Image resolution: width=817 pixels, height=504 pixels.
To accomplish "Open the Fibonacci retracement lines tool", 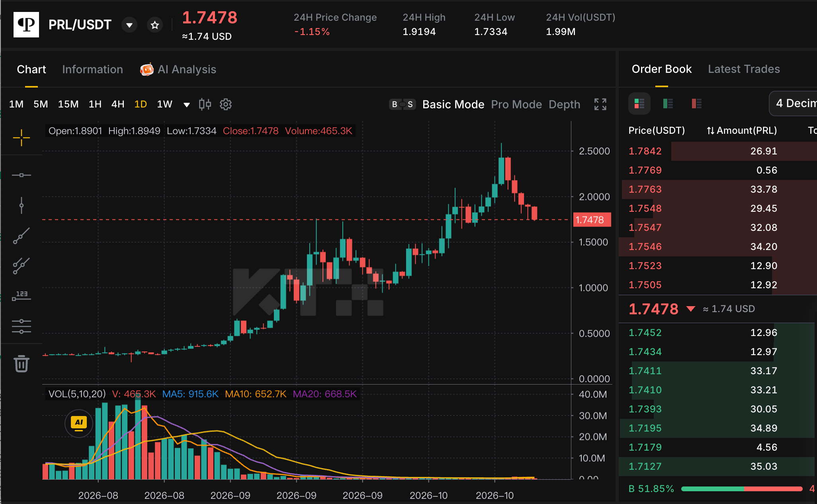I will (x=21, y=326).
